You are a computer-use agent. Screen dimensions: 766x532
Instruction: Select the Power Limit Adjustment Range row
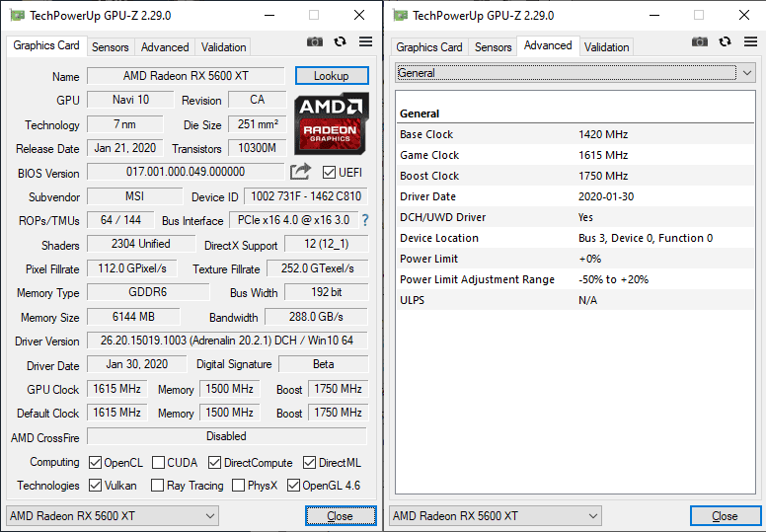pyautogui.click(x=575, y=279)
